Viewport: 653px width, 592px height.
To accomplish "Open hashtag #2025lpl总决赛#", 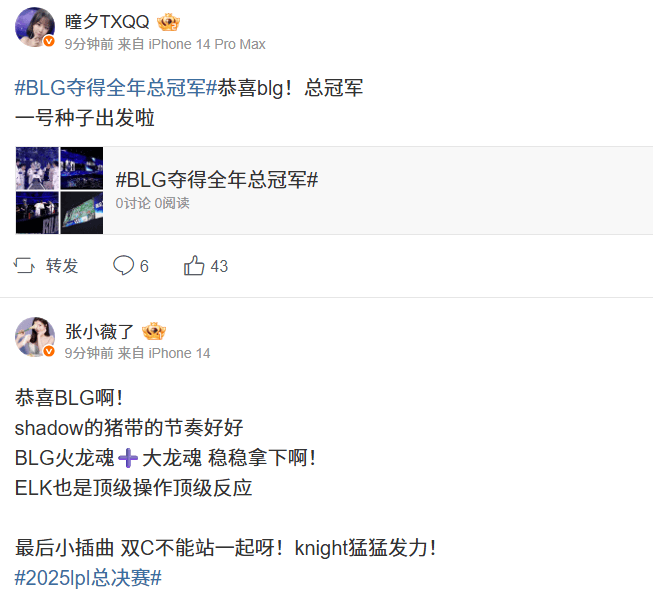I will pos(88,578).
